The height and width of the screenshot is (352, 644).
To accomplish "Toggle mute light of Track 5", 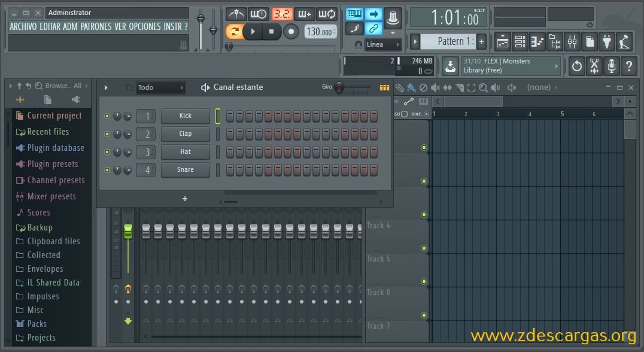I will point(424,282).
